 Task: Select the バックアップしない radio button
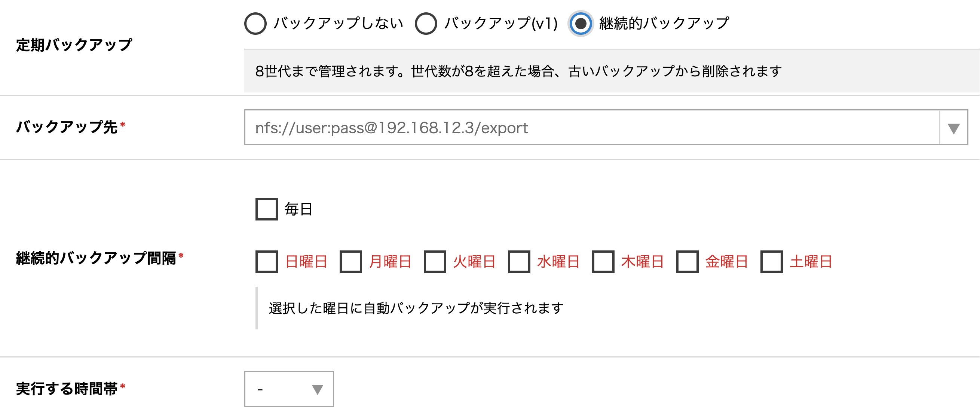tap(255, 24)
